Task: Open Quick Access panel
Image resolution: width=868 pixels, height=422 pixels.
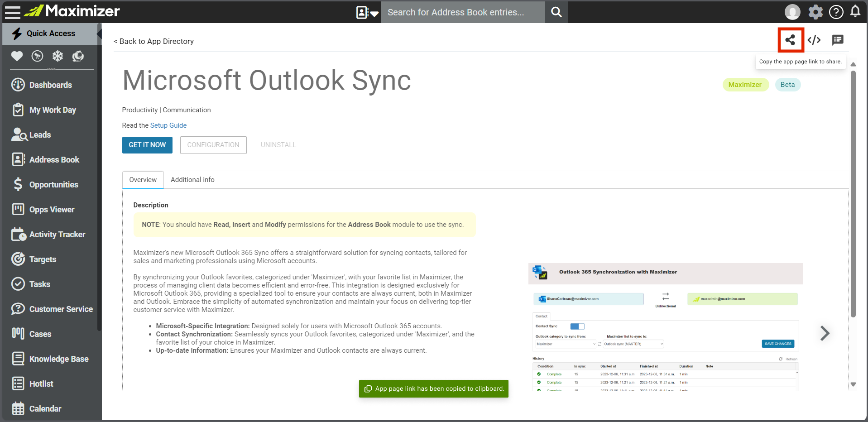Action: click(50, 34)
